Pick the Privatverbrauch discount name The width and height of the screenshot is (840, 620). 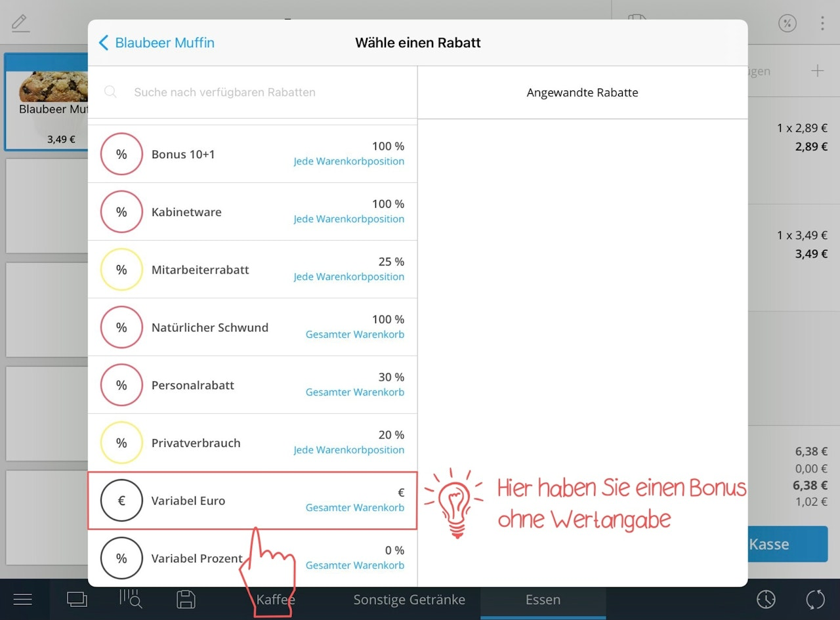[x=196, y=443]
